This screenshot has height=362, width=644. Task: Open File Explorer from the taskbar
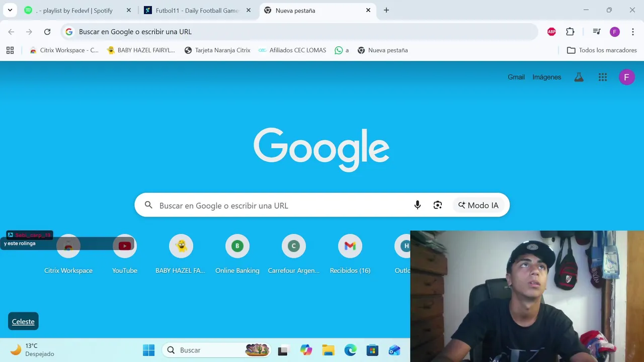(328, 350)
